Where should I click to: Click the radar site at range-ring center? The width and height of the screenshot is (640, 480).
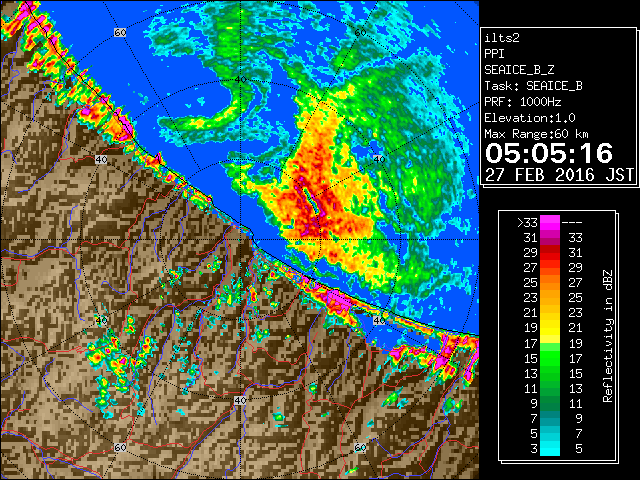coord(240,240)
